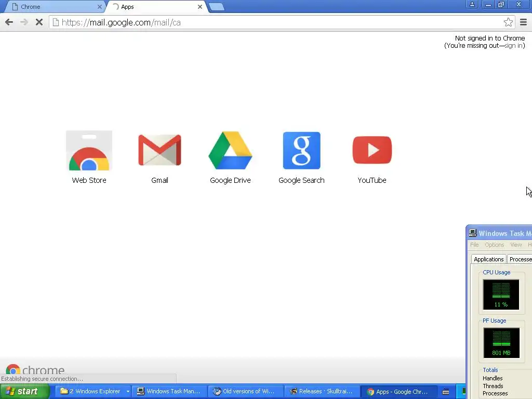Open File menu in Task Manager

coord(474,245)
